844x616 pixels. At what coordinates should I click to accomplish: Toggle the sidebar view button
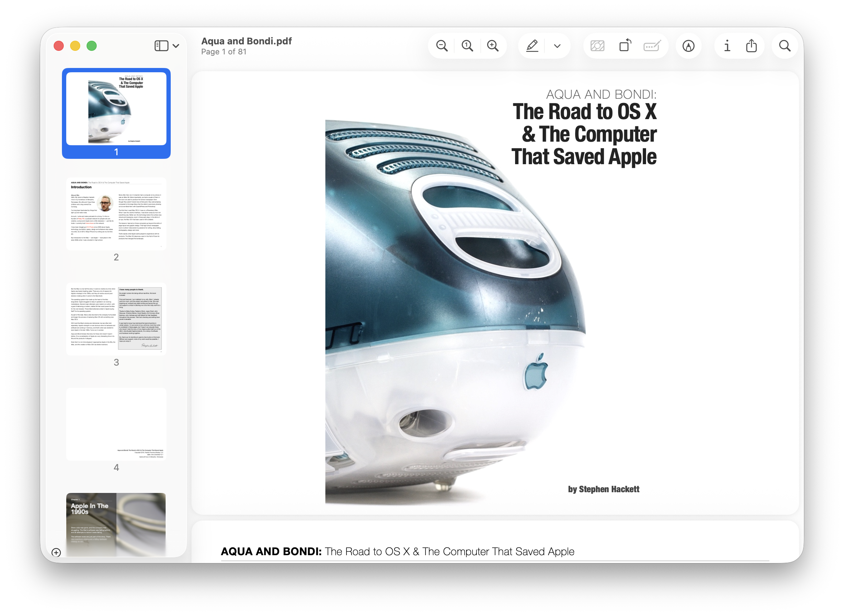(x=161, y=46)
